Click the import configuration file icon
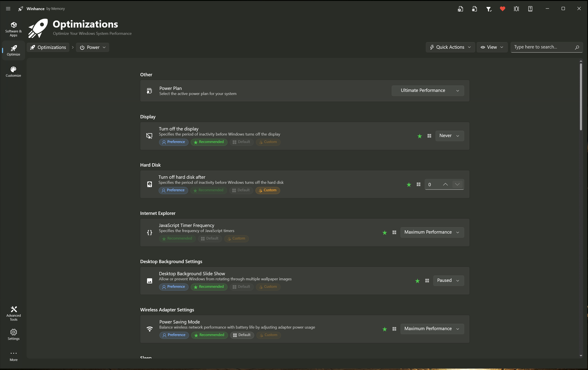 pos(474,9)
